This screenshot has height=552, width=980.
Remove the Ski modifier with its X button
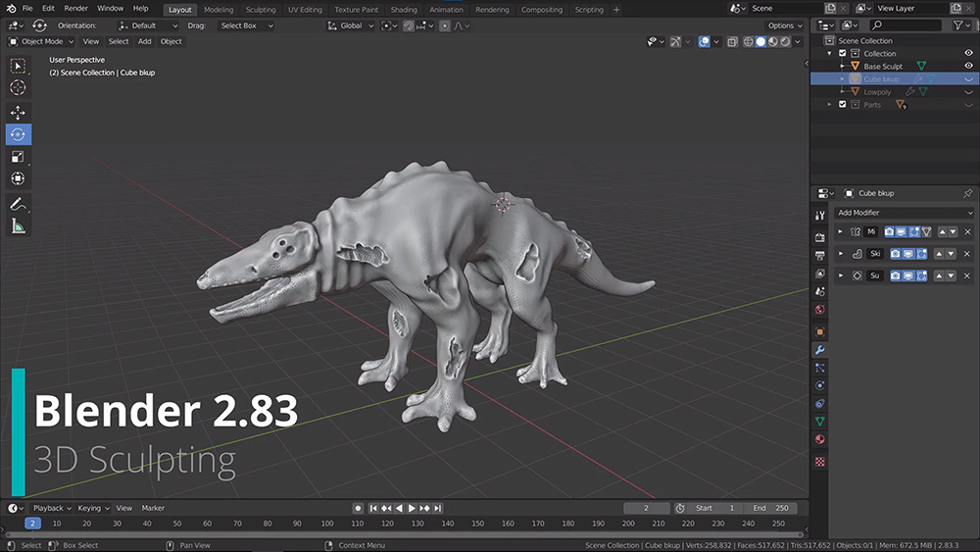point(967,254)
